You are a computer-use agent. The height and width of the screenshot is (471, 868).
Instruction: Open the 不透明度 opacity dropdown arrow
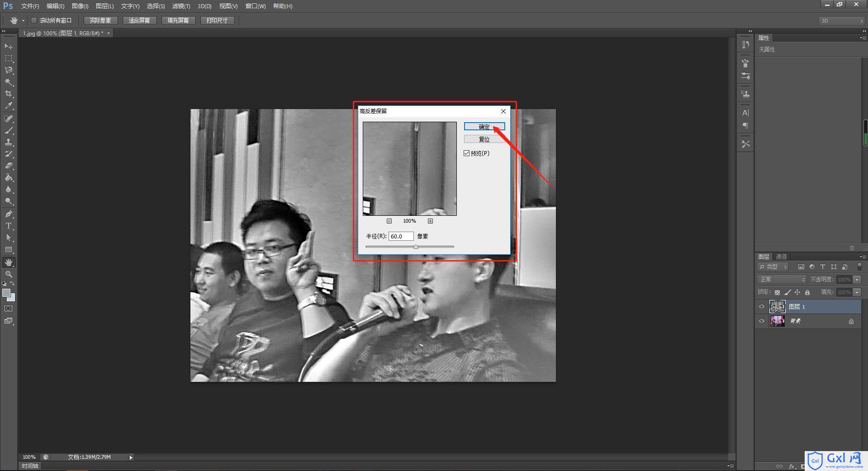[x=857, y=280]
